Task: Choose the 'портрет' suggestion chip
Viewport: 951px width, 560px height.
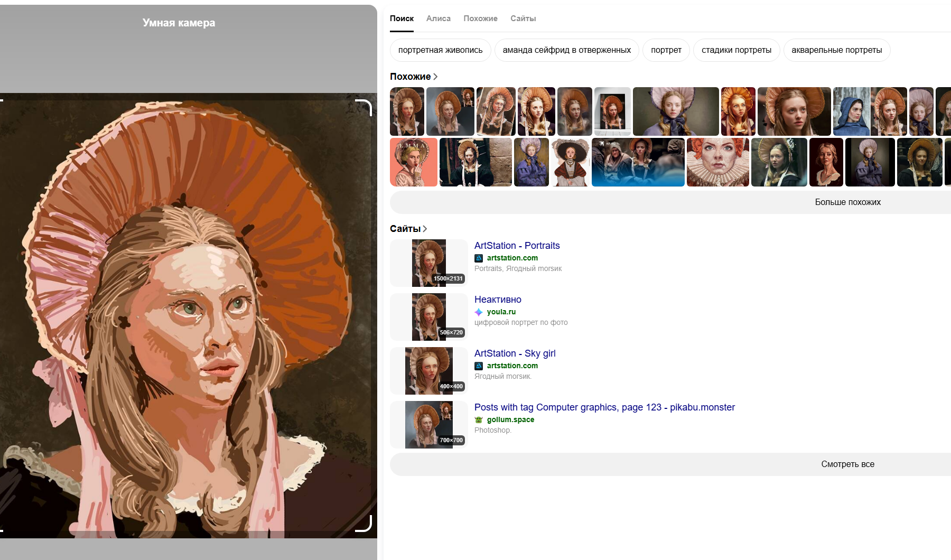Action: 666,50
